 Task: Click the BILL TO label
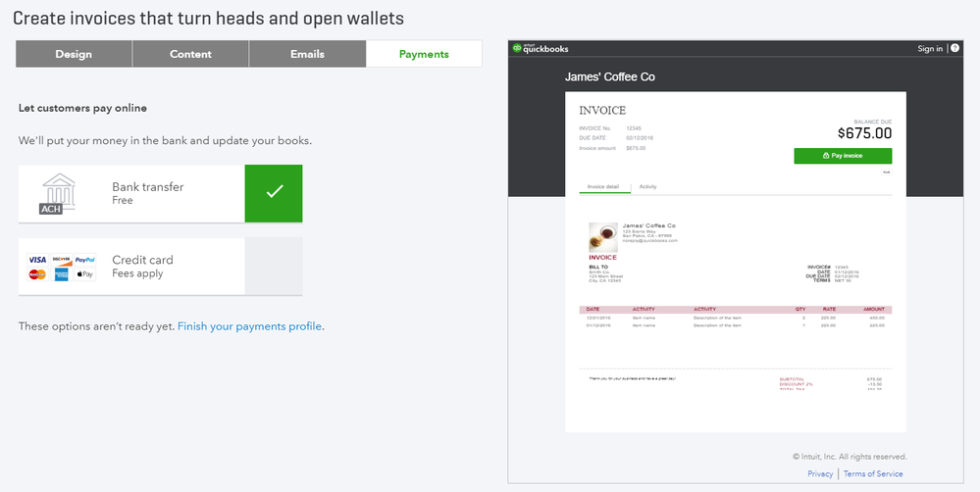pyautogui.click(x=598, y=268)
